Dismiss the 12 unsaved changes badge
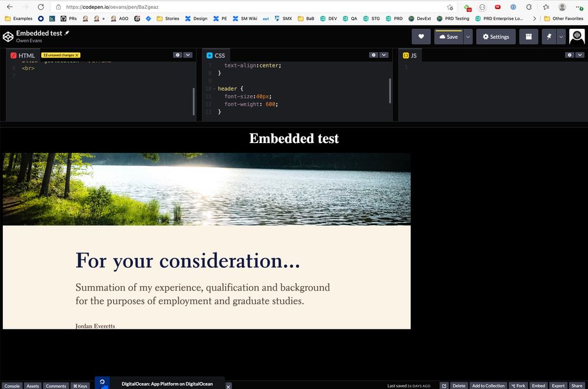The image size is (588, 389). click(x=77, y=55)
